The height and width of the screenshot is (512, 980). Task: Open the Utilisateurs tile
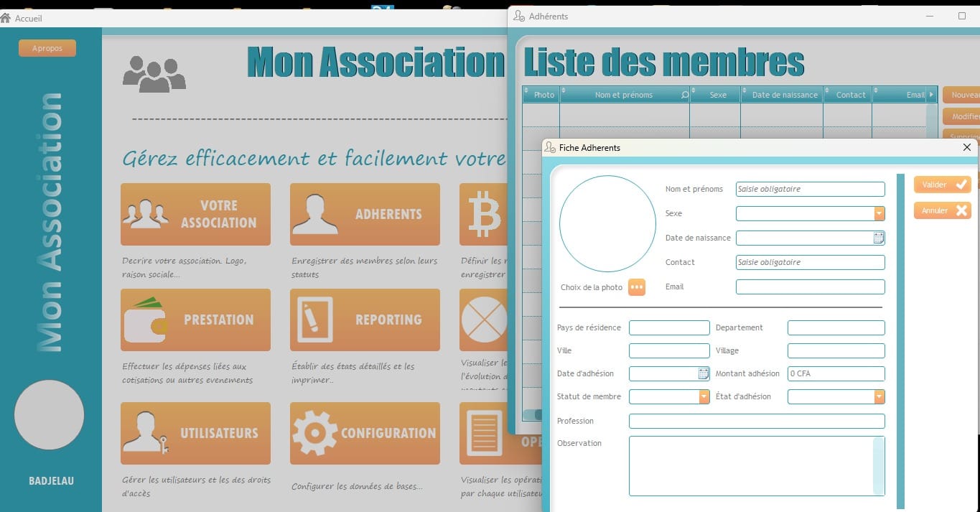(x=195, y=433)
